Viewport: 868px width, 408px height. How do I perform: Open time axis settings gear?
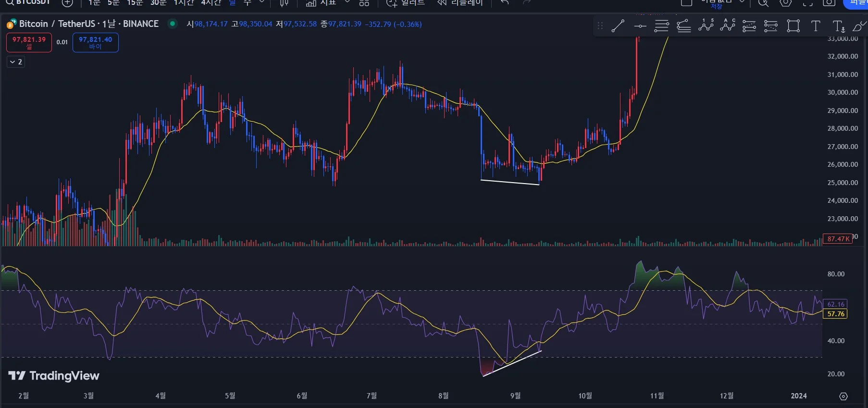click(843, 396)
